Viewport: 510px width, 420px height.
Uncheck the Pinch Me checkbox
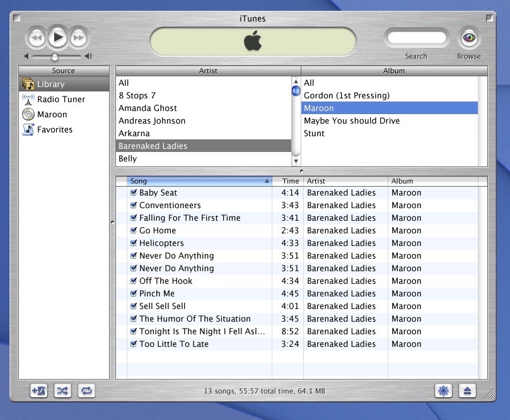(134, 293)
